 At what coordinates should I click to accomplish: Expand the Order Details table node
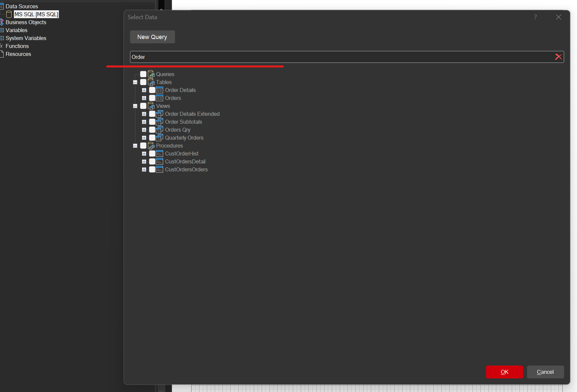[x=144, y=90]
